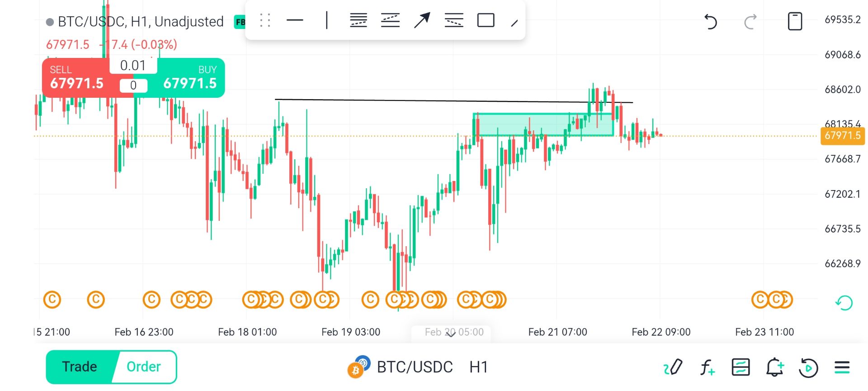
Task: Click the 0.01 lot size field
Action: (133, 66)
